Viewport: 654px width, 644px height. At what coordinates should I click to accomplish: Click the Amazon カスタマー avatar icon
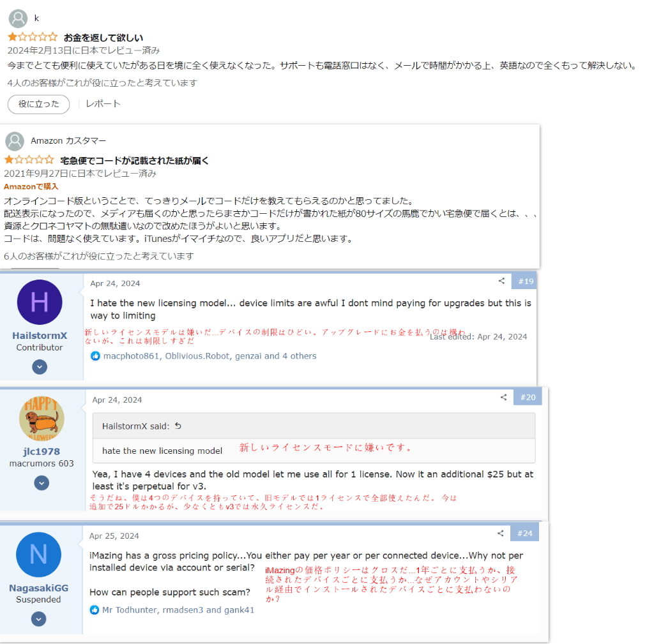point(15,141)
